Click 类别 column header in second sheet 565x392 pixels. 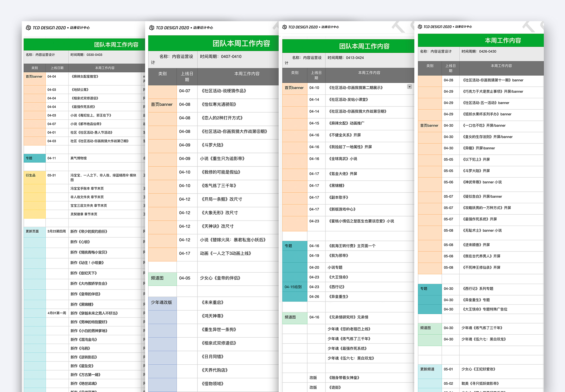coord(162,74)
